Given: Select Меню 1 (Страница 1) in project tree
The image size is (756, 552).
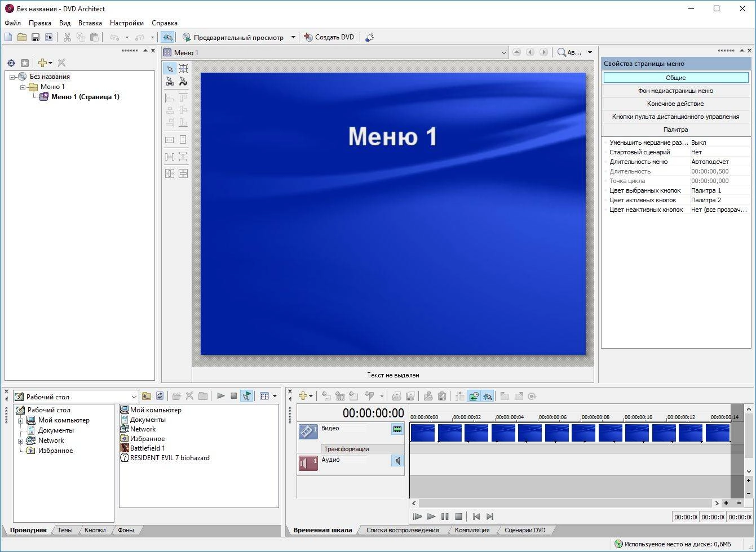Looking at the screenshot, I should (x=85, y=97).
